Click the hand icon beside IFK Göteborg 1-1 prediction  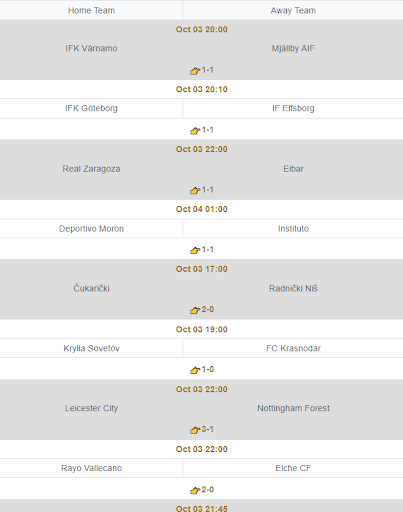(x=195, y=131)
